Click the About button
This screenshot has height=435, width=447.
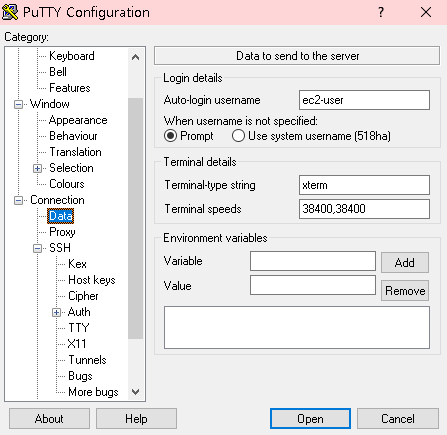coord(49,419)
